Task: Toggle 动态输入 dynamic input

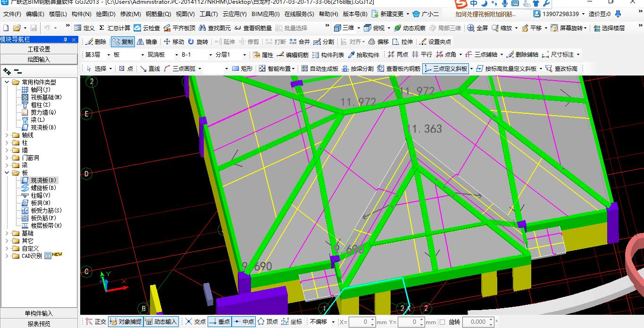Action: [161, 322]
